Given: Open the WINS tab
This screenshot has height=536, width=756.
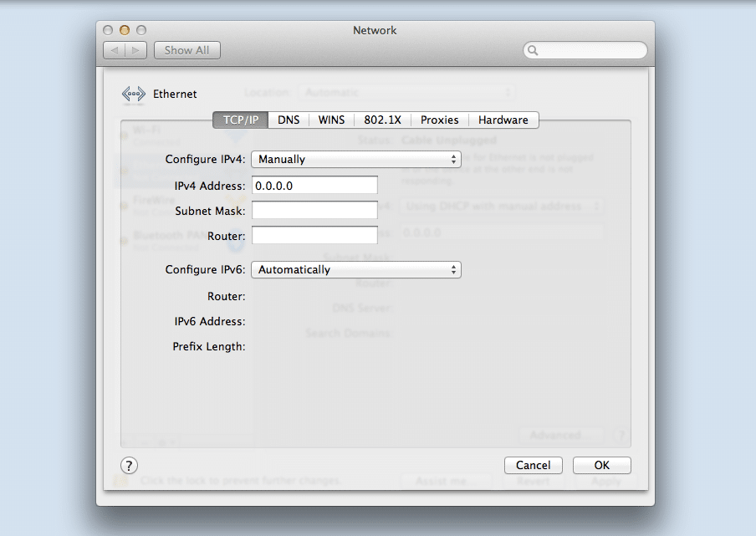Looking at the screenshot, I should click(x=331, y=120).
